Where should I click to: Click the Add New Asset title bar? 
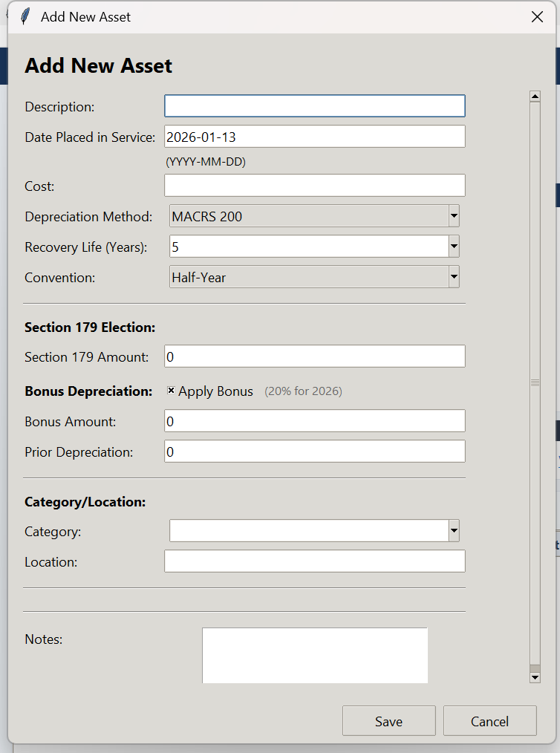pos(223,16)
